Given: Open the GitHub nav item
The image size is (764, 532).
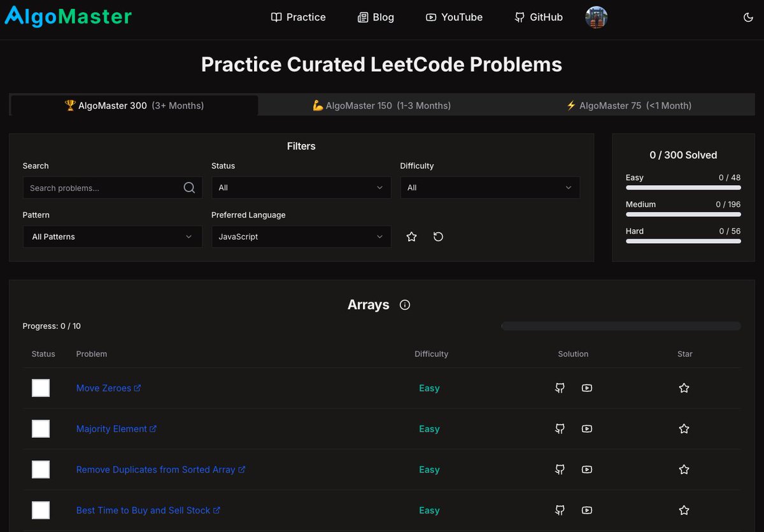Looking at the screenshot, I should coord(539,17).
